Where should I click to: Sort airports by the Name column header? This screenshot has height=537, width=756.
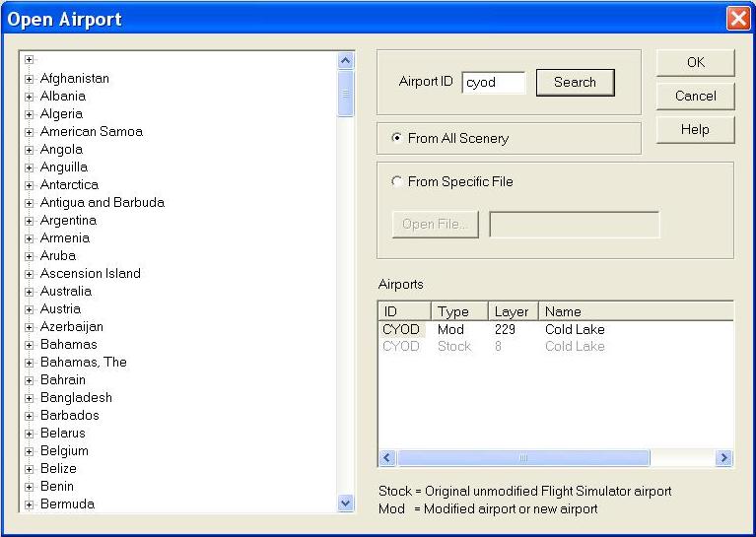(634, 311)
